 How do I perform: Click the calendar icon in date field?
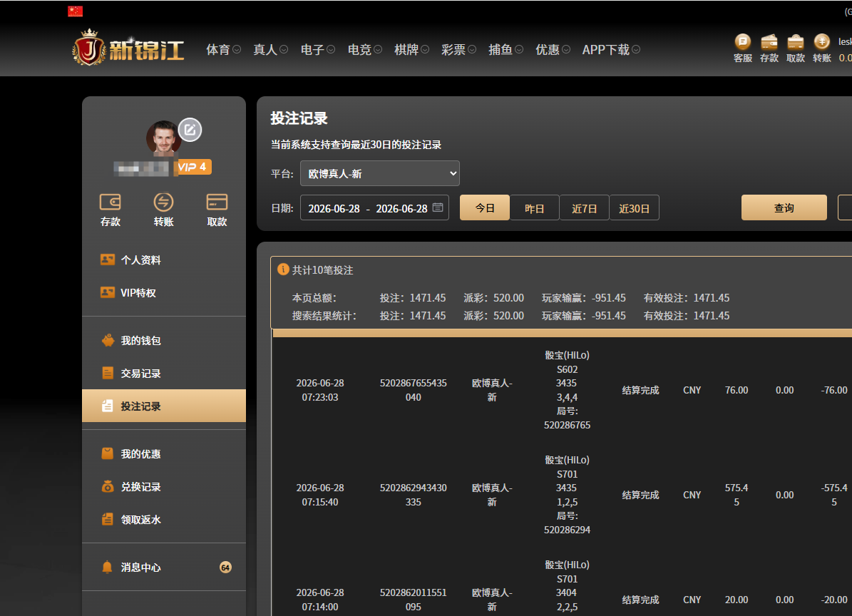click(438, 207)
